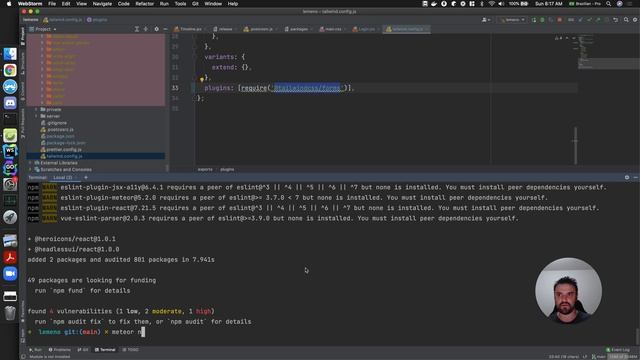This screenshot has width=640, height=360.
Task: Open the Git tool window button
Action: tap(83, 350)
